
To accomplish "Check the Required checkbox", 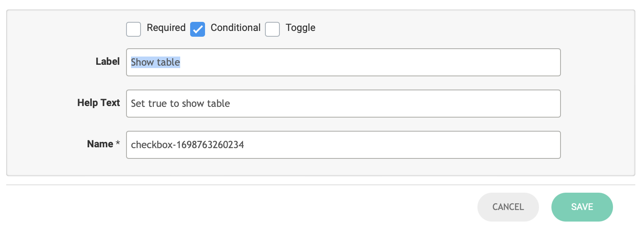I will (134, 29).
